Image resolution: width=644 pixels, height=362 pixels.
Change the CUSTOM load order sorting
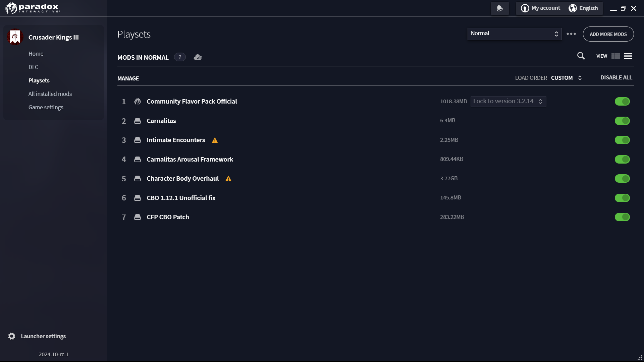(x=566, y=78)
